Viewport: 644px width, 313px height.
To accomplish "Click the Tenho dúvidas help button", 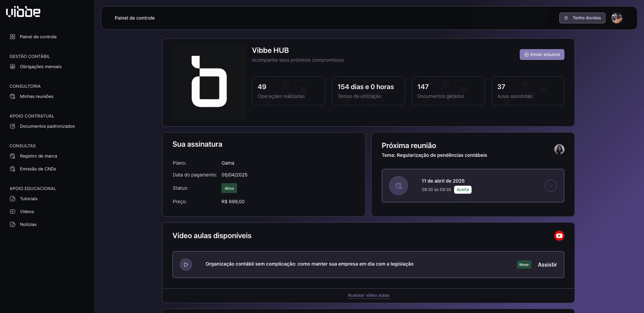I will (582, 18).
